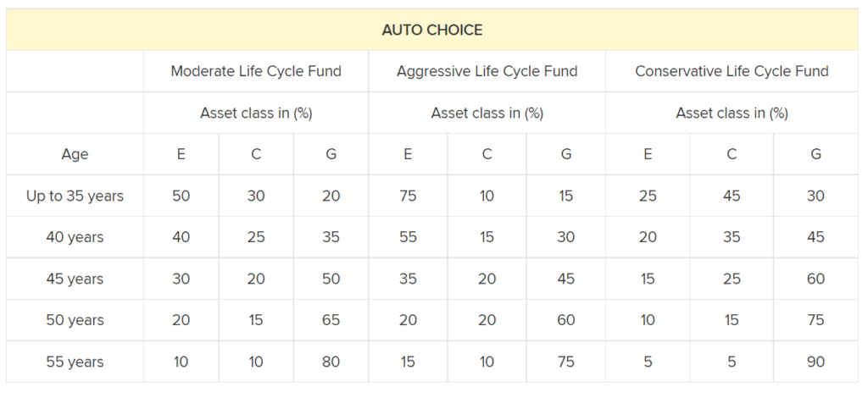Select Moderate fund E value 50 for 35 years
Viewport: 868px width, 398px height.
click(181, 196)
